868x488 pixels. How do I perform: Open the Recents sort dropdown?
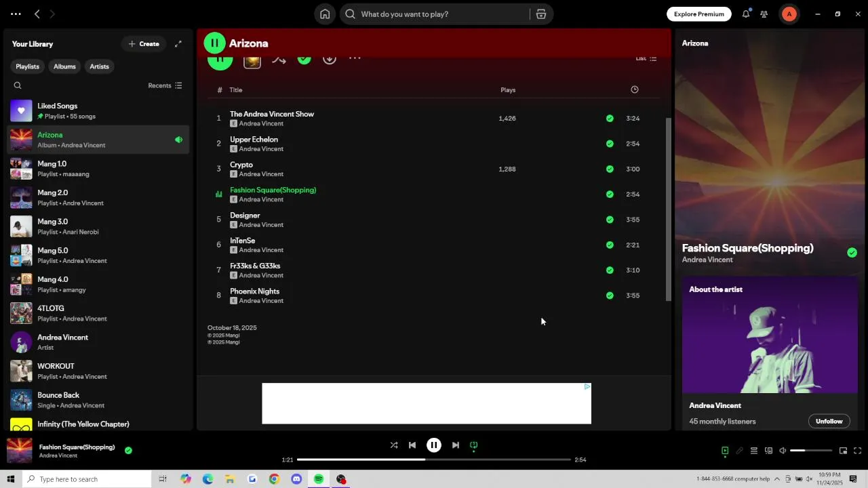point(165,85)
